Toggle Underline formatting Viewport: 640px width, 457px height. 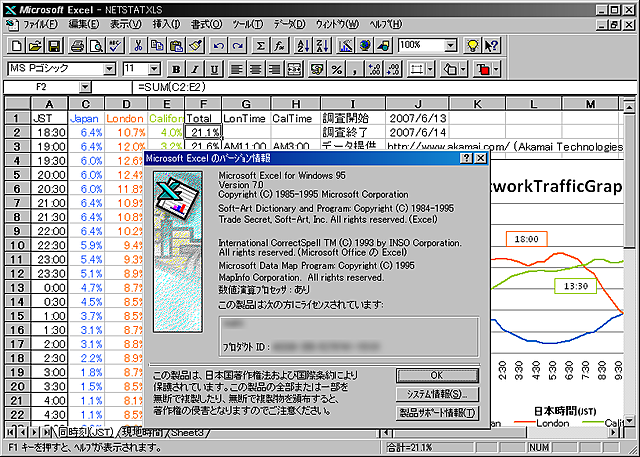tap(213, 69)
